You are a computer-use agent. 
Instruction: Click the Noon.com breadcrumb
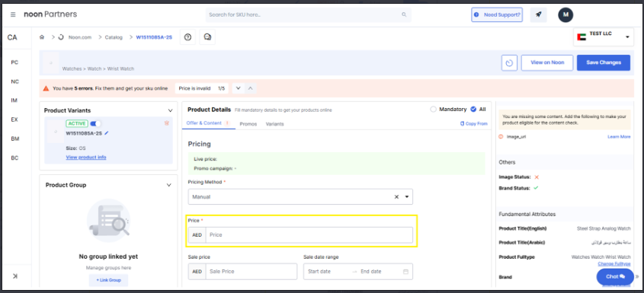pos(80,37)
